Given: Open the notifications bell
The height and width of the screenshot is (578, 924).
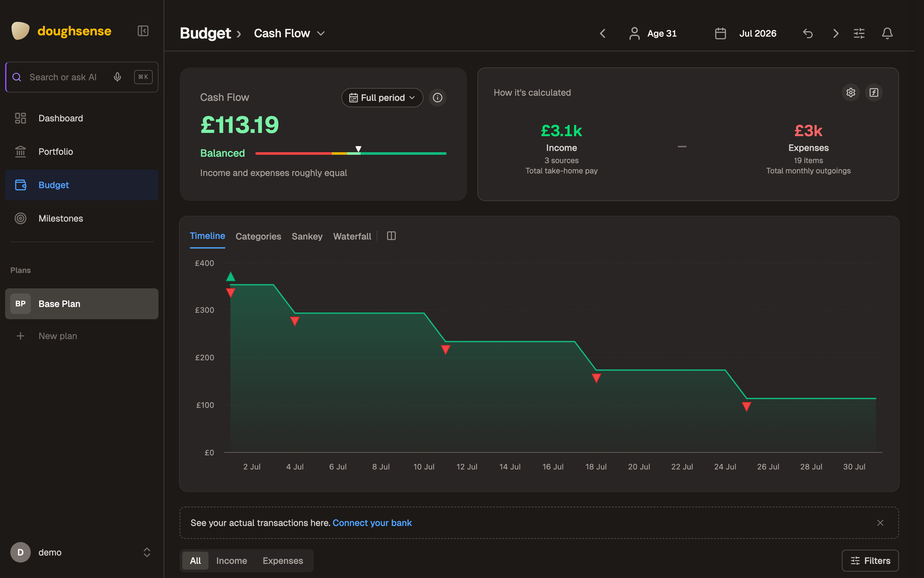Looking at the screenshot, I should point(887,33).
